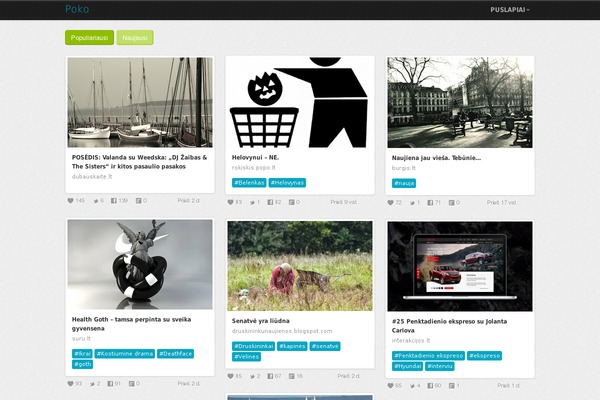Like the Health Goth post with the heart icon
The width and height of the screenshot is (600, 400).
70,384
